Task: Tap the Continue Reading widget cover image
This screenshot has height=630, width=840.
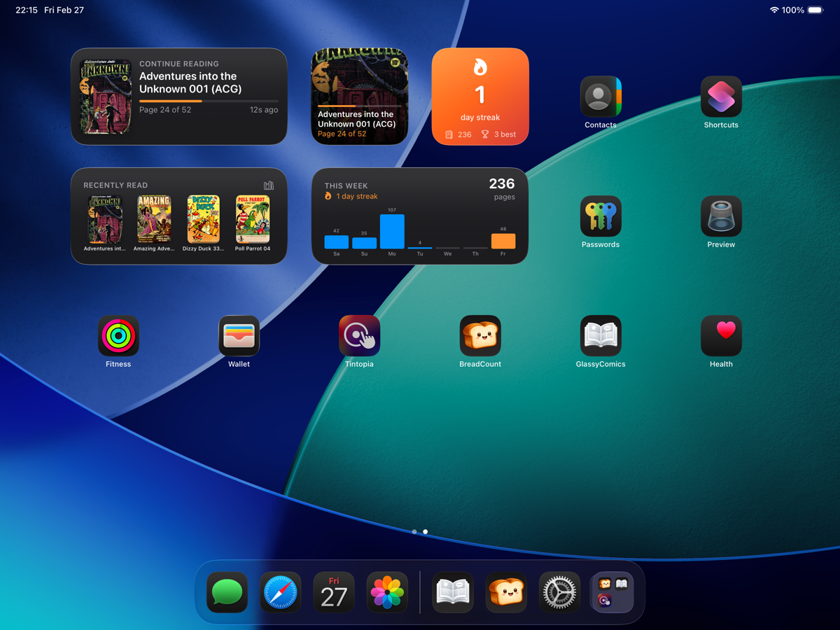Action: point(106,97)
